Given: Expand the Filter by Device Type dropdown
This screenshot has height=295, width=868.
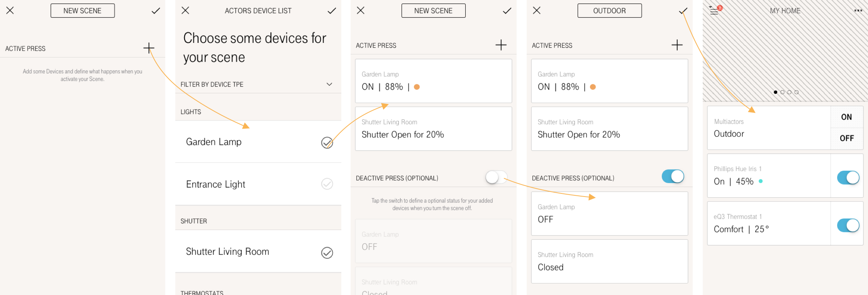Looking at the screenshot, I should [x=329, y=84].
